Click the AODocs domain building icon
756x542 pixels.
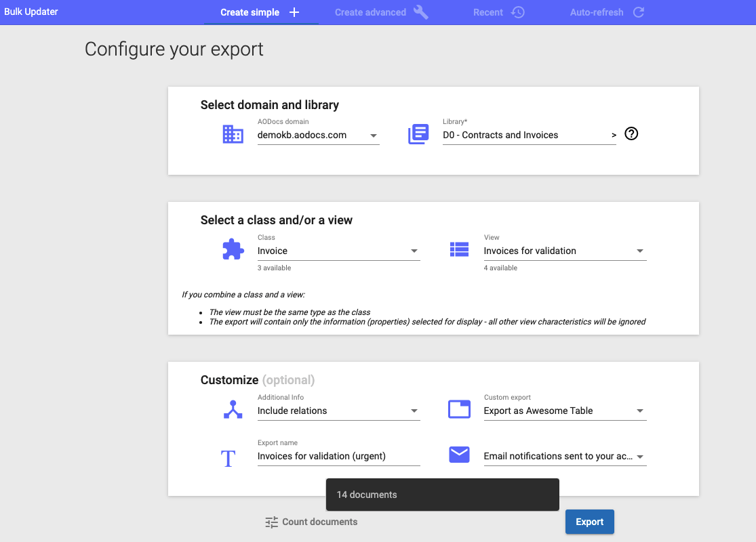[233, 133]
